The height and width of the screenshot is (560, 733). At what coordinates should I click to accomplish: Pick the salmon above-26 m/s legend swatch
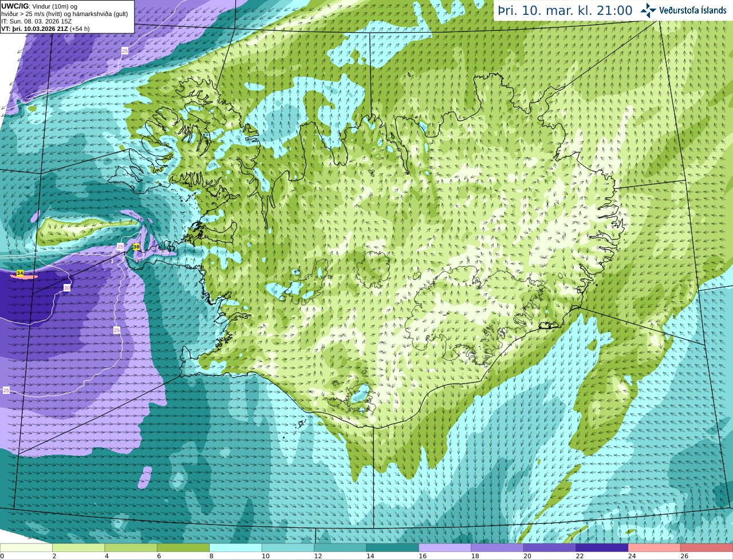pyautogui.click(x=707, y=547)
